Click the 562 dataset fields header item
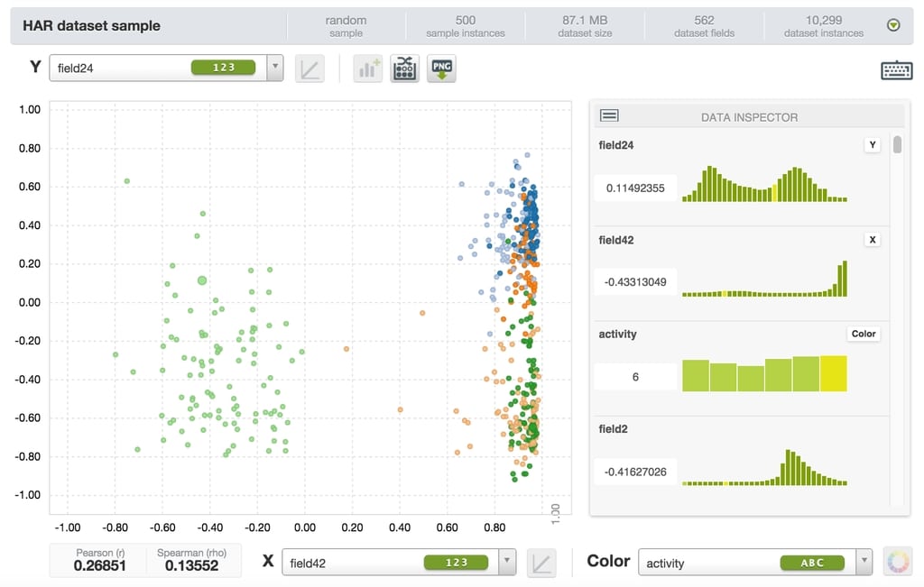Image resolution: width=924 pixels, height=587 pixels. [x=704, y=26]
